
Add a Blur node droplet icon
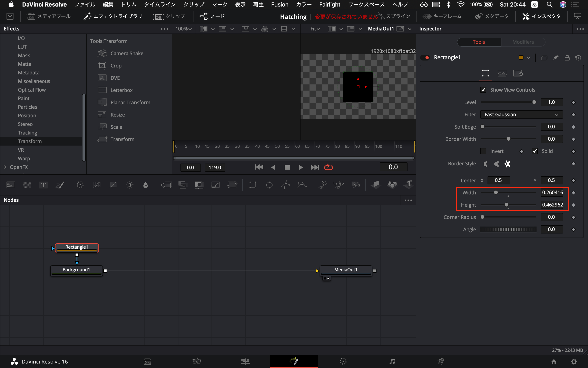tap(146, 185)
